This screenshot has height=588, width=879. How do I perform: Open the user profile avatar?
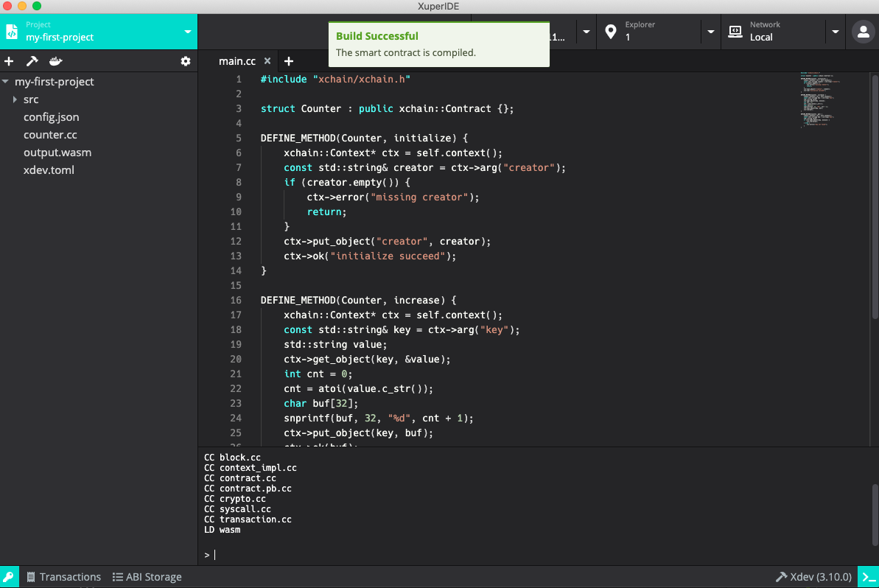pos(864,32)
